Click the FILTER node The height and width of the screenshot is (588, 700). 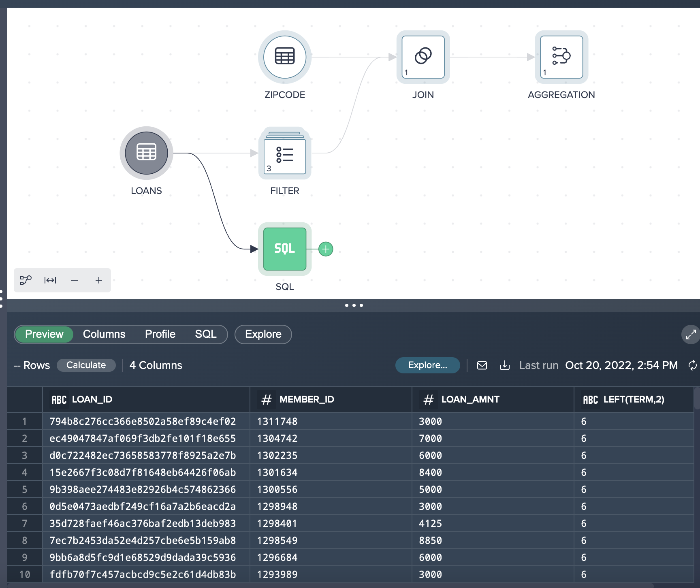click(x=284, y=154)
